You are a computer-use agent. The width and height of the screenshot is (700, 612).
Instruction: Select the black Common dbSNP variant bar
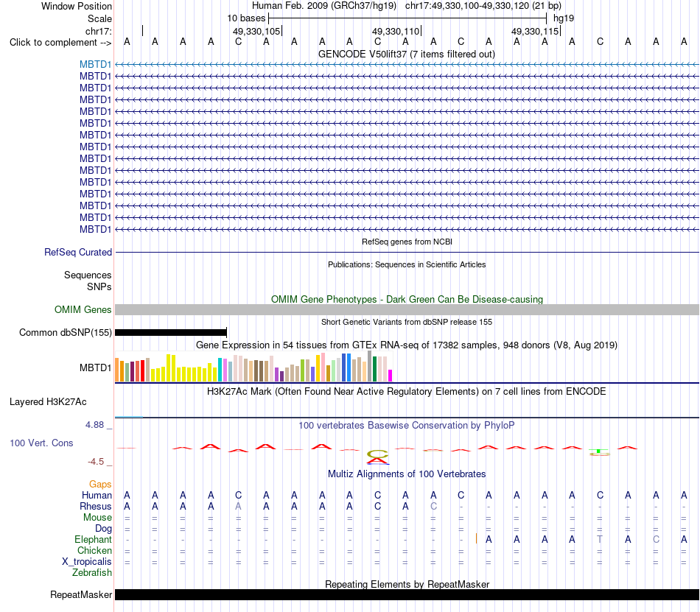point(171,332)
